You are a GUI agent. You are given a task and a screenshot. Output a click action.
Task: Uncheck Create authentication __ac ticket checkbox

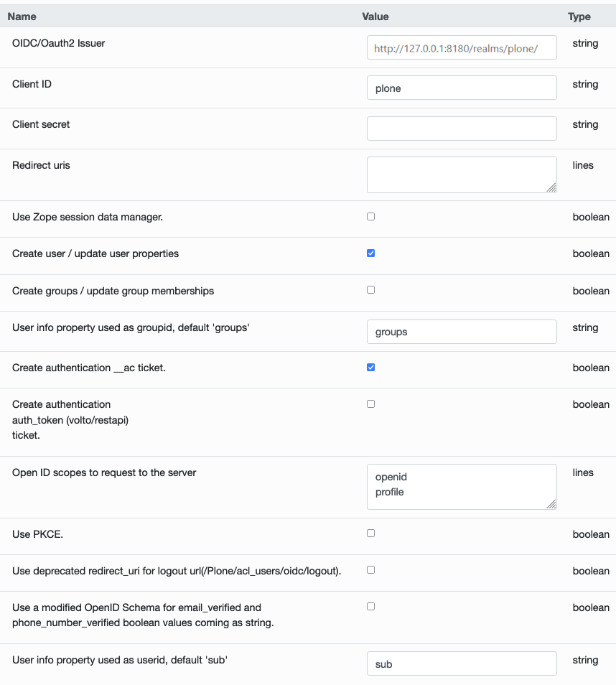[370, 367]
